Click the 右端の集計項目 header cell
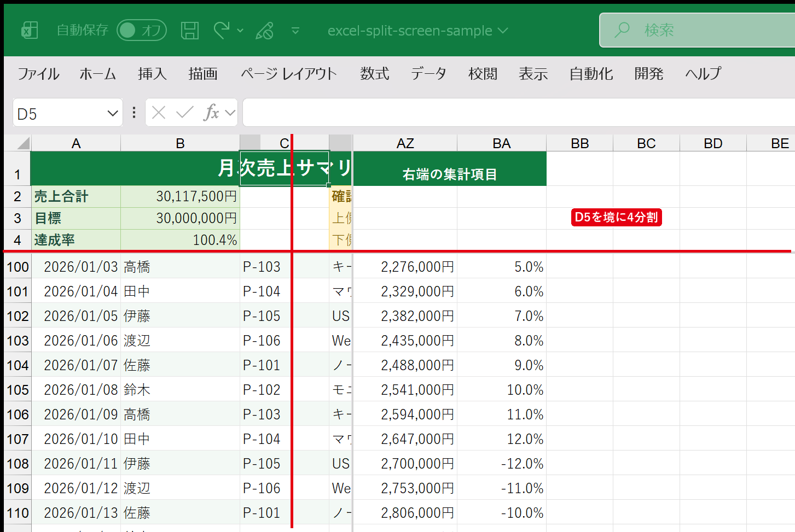The height and width of the screenshot is (532, 795). 450,169
